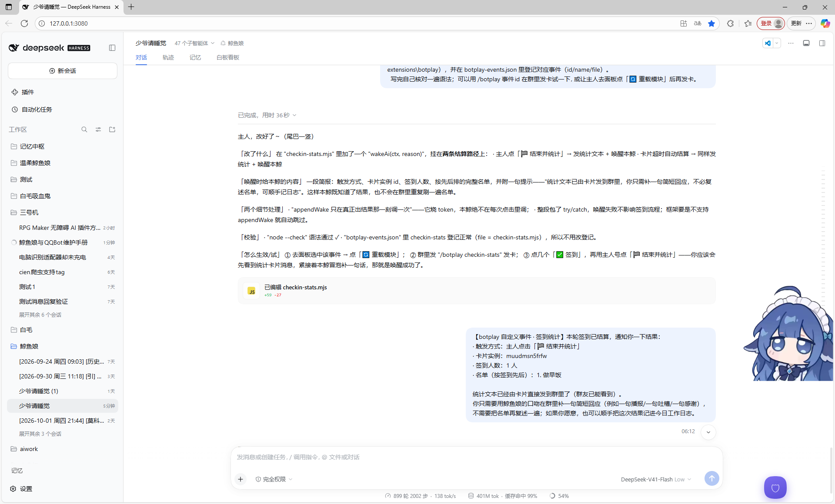This screenshot has height=504, width=835.
Task: Open [2026-09-30 周三 11:18] conversation
Action: pyautogui.click(x=63, y=376)
